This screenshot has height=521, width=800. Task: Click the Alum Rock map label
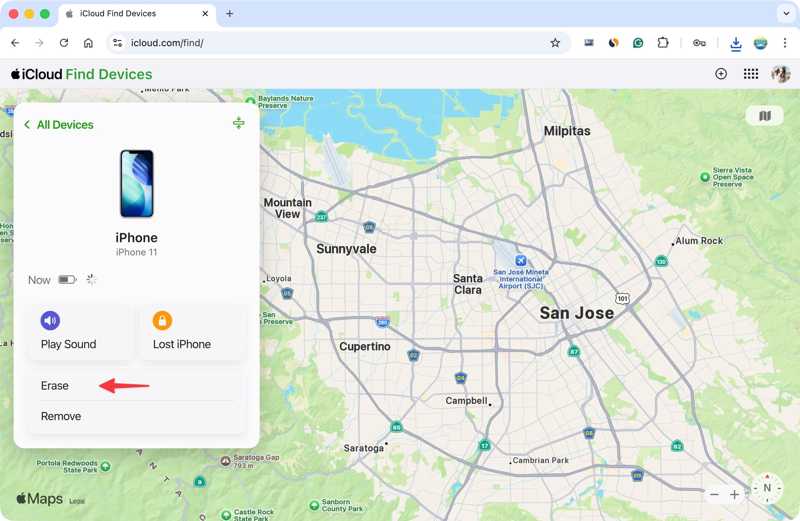pos(699,241)
